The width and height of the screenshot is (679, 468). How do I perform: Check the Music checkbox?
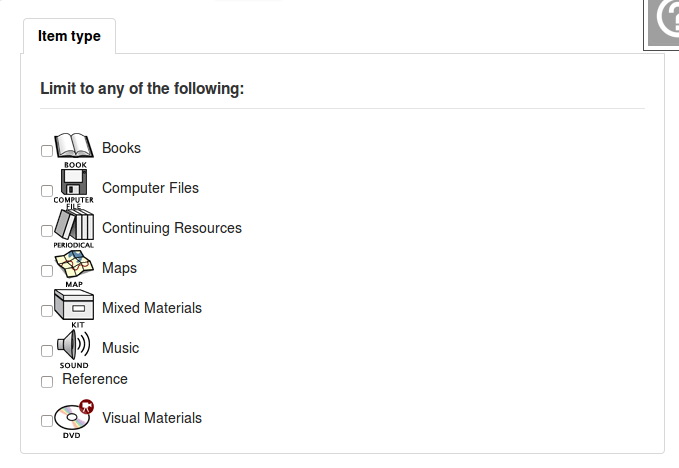coord(46,351)
